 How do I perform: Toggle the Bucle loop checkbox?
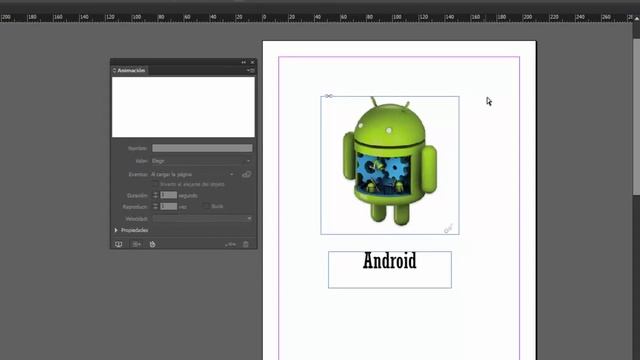(x=207, y=207)
